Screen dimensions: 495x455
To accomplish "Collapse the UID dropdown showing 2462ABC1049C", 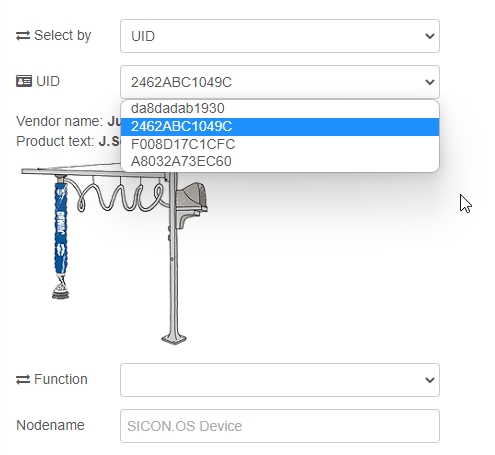I will (x=280, y=82).
